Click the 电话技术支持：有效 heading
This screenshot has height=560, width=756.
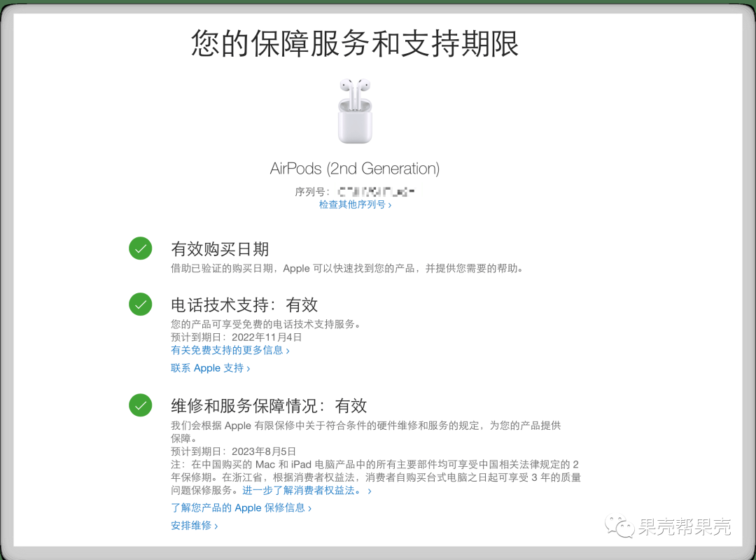(x=244, y=304)
